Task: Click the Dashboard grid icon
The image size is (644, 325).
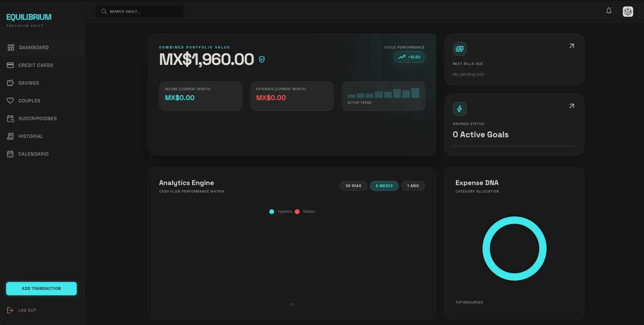Action: point(11,48)
